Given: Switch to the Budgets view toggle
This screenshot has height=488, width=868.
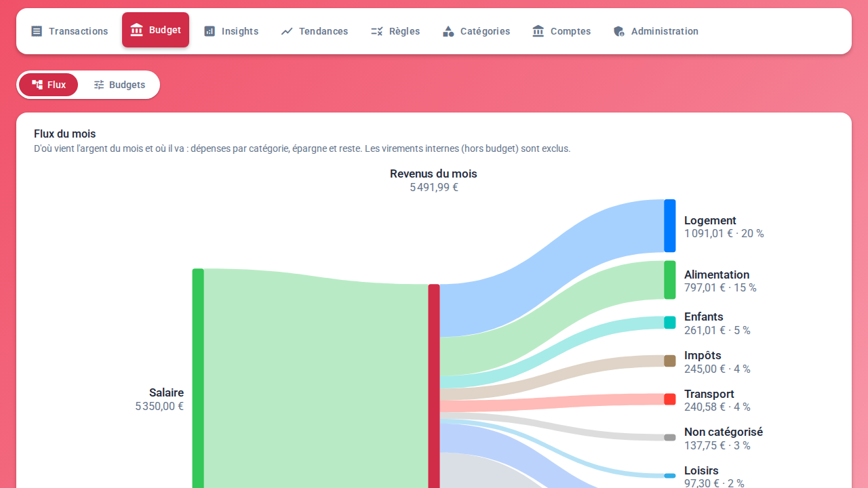Looking at the screenshot, I should click(119, 85).
